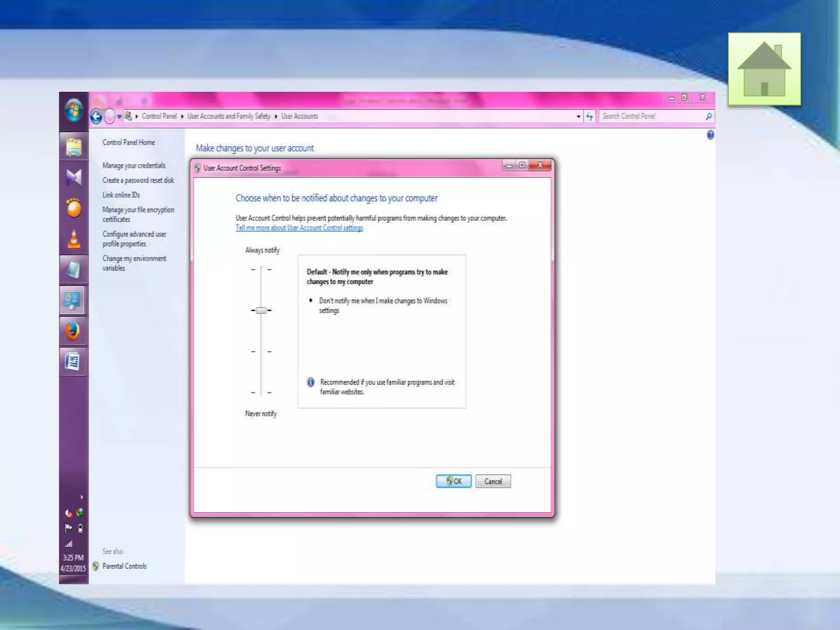Open the address bar history dropdown
840x630 pixels.
578,116
